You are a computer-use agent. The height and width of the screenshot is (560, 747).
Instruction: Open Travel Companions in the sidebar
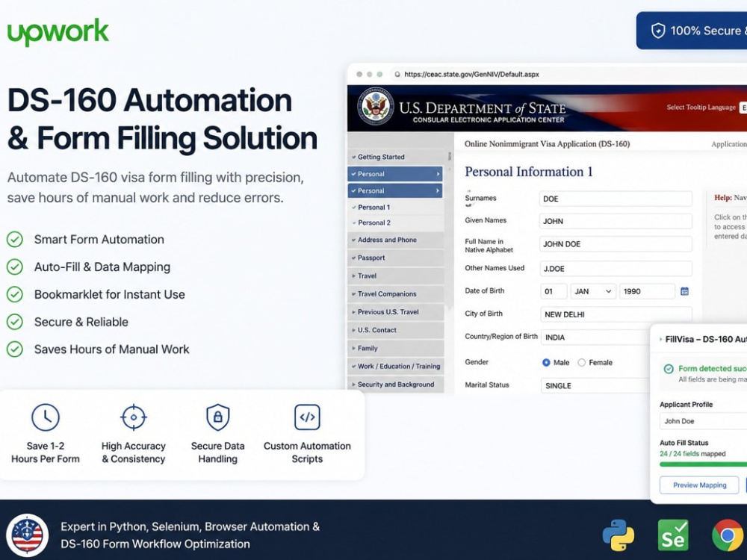[x=396, y=293]
